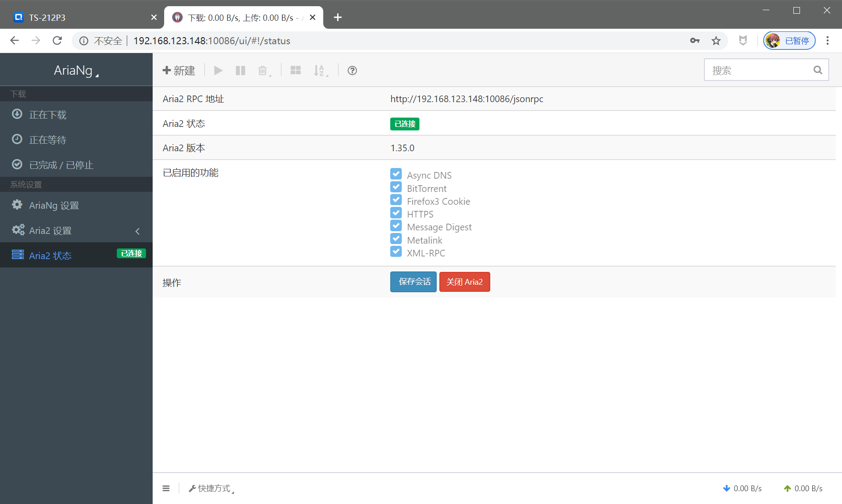Expand Aria2 Settings (Aria2 设置) menu
The width and height of the screenshot is (842, 504).
(76, 230)
